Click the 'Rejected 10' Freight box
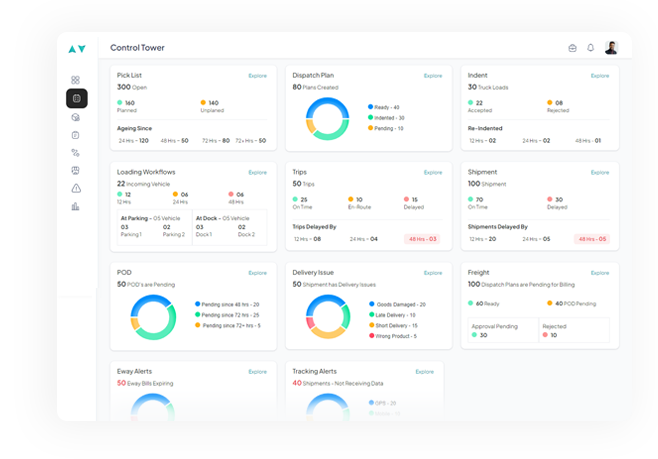 574,330
